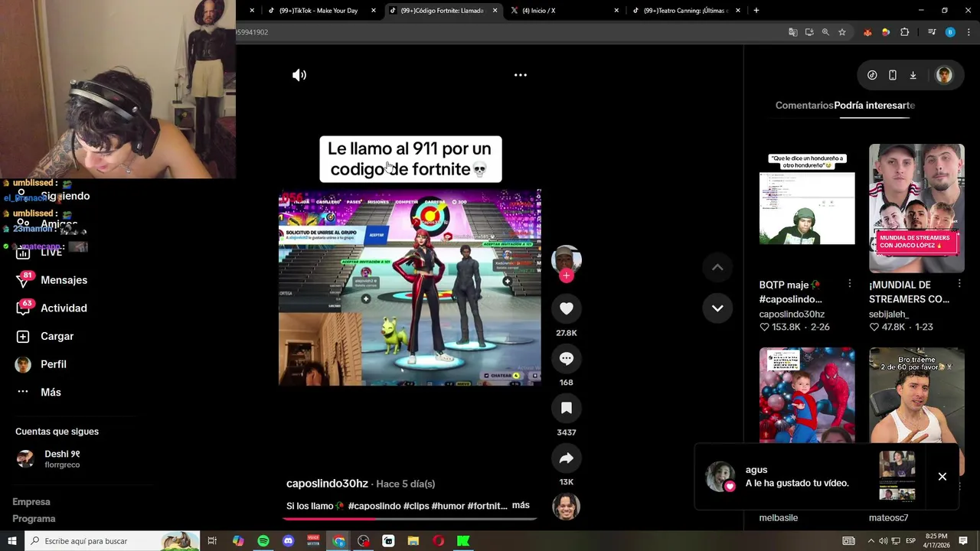Select the 'Podría interesarte' tab
The height and width of the screenshot is (551, 980).
(x=874, y=105)
